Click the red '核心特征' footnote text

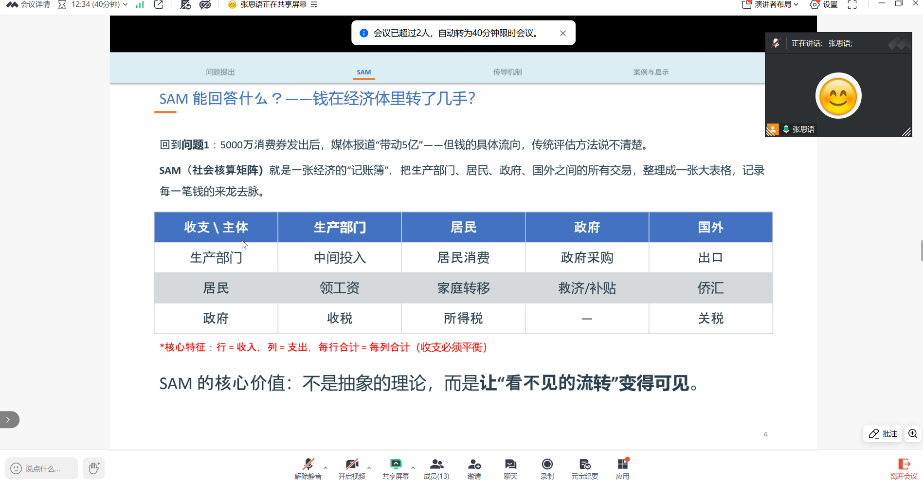click(323, 347)
